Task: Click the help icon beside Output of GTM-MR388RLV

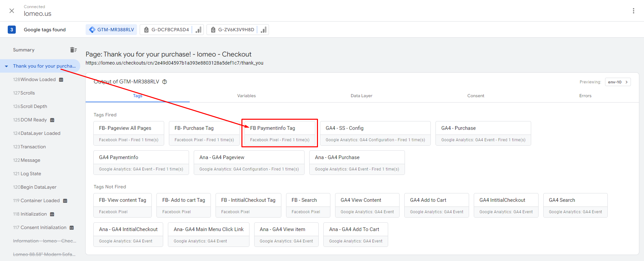Action: click(x=165, y=82)
